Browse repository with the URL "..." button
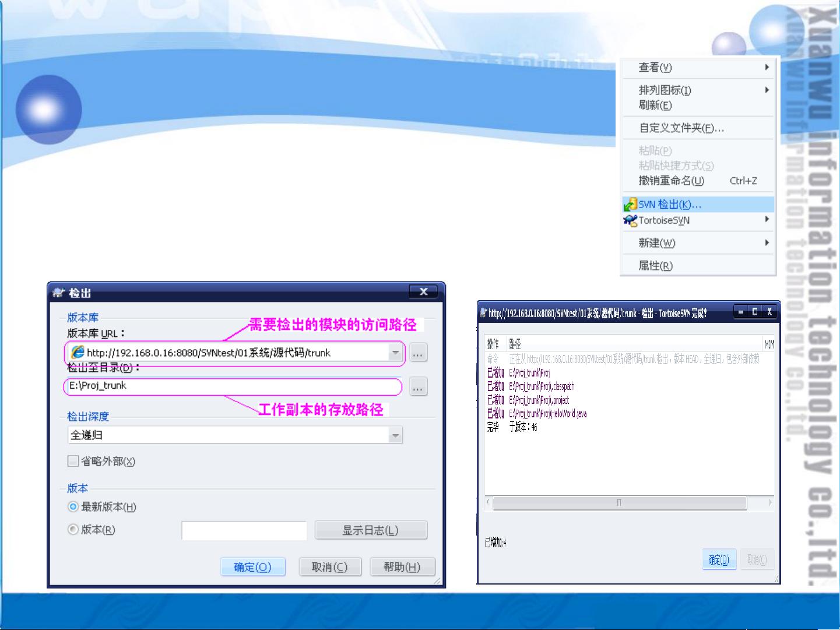840x630 pixels. click(x=419, y=353)
